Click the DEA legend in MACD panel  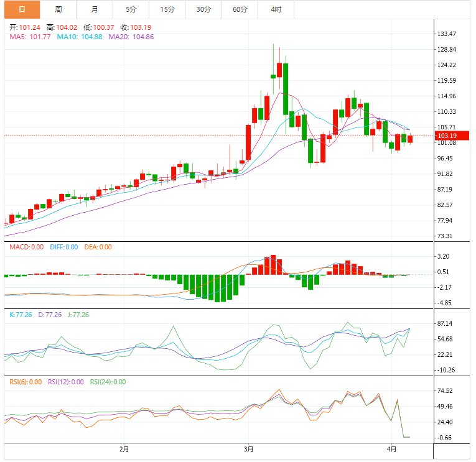(x=98, y=247)
